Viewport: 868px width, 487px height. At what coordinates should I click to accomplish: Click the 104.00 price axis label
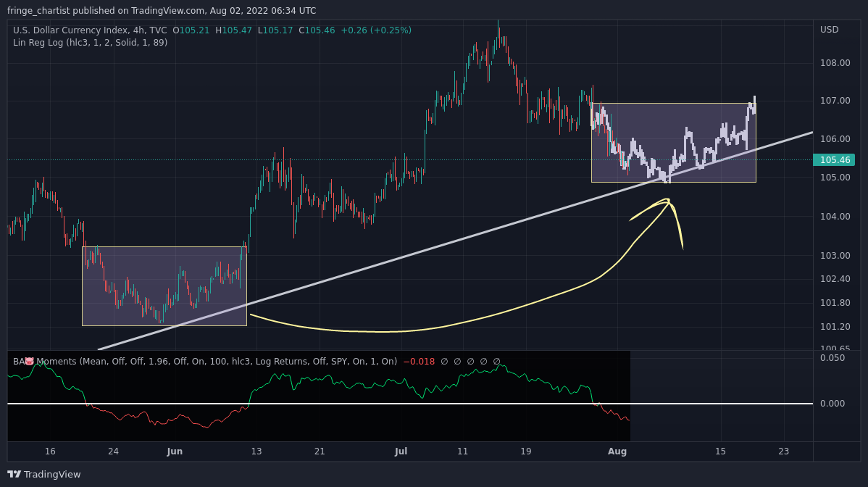coord(835,217)
